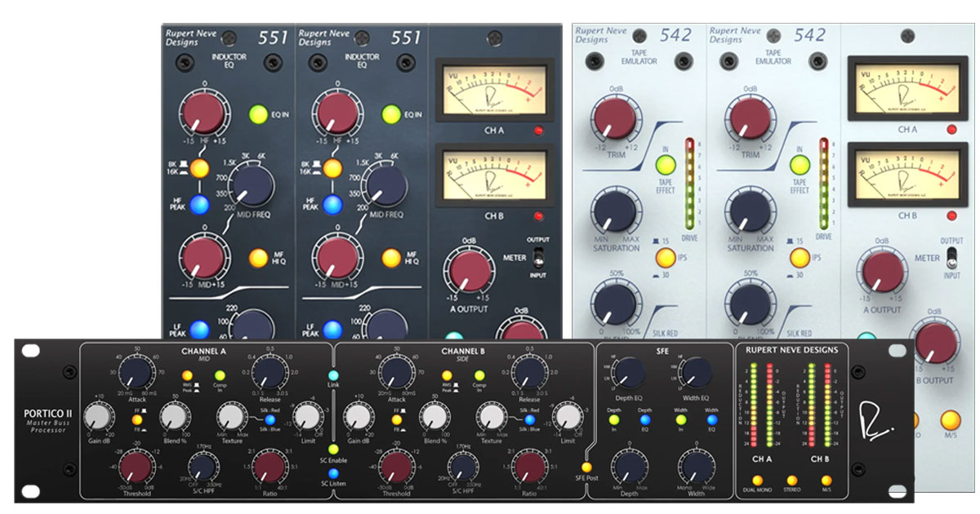
Task: Toggle 15/30 IPS button on second 542 module
Action: pyautogui.click(x=800, y=259)
